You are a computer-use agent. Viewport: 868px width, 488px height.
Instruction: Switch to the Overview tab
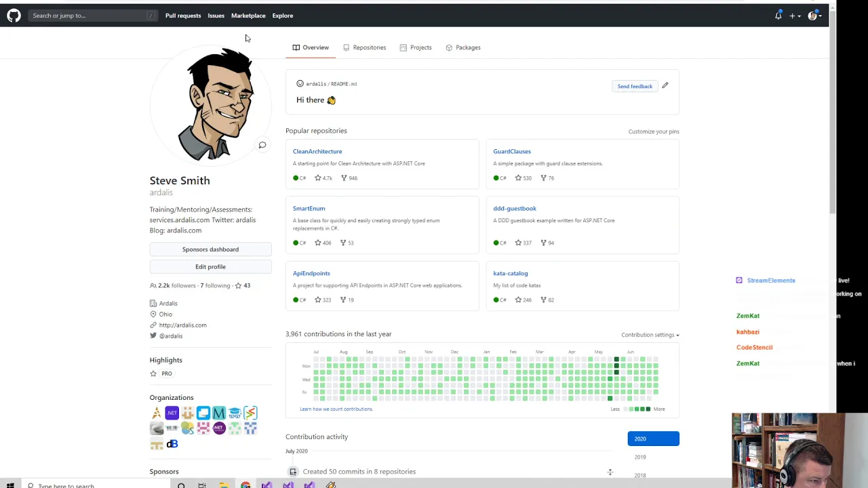[x=311, y=47]
